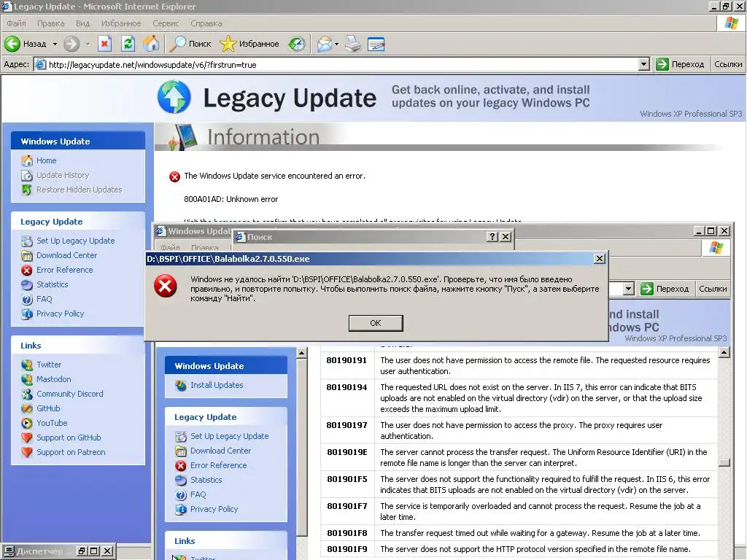Screen dimensions: 747x560
Task: Open Update History in left sidebar
Action: [63, 175]
